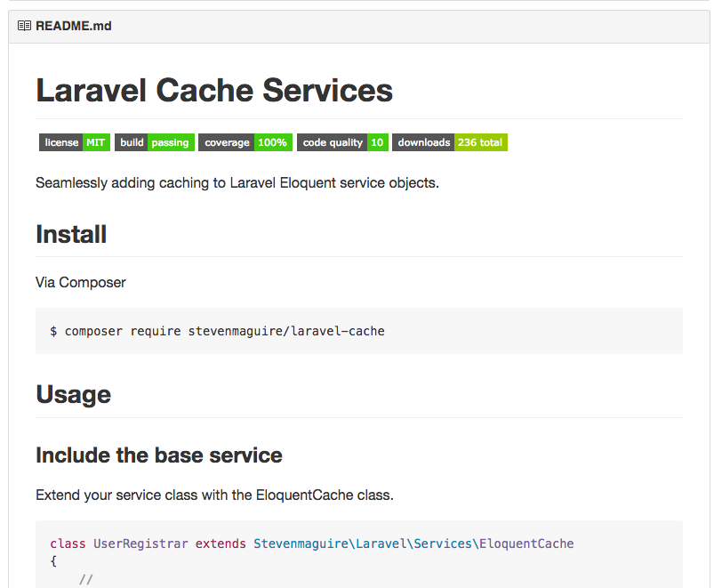Click the 'class' keyword in code
Image resolution: width=722 pixels, height=588 pixels.
(x=68, y=544)
